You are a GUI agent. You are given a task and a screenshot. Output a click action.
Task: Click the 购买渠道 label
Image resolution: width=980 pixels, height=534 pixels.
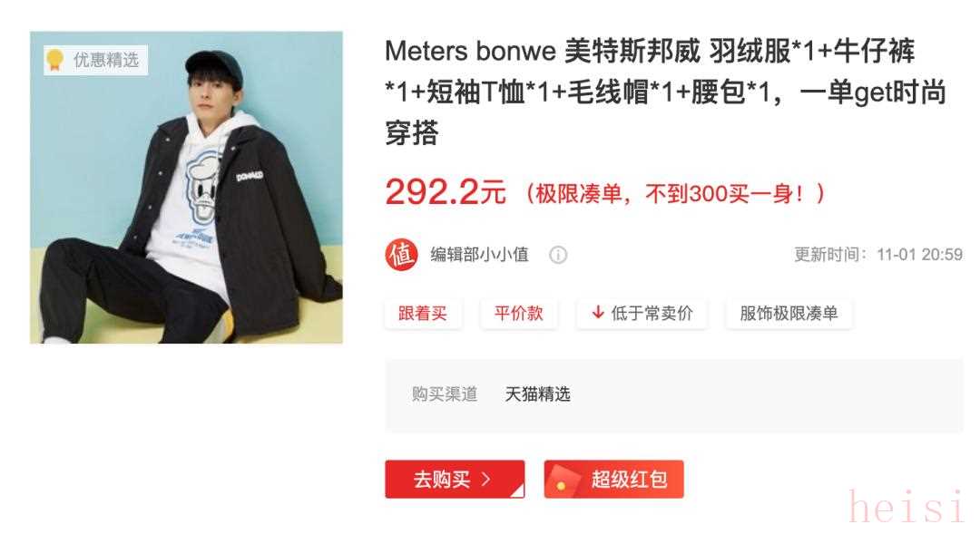(445, 394)
